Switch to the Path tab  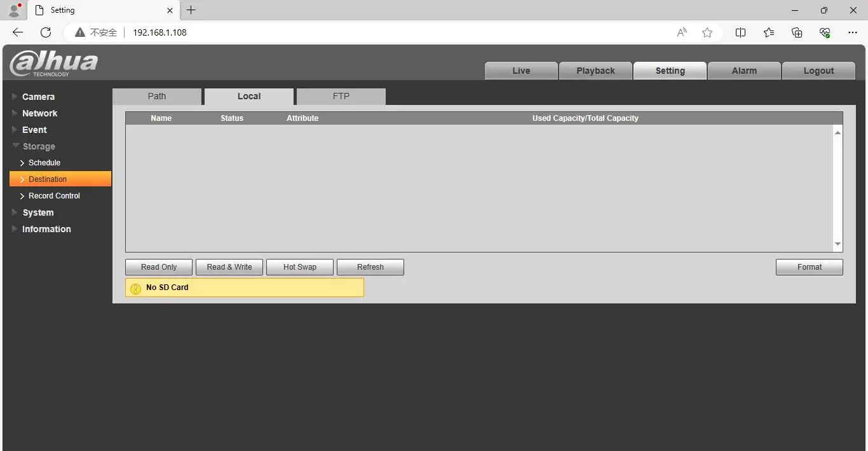[x=157, y=97]
